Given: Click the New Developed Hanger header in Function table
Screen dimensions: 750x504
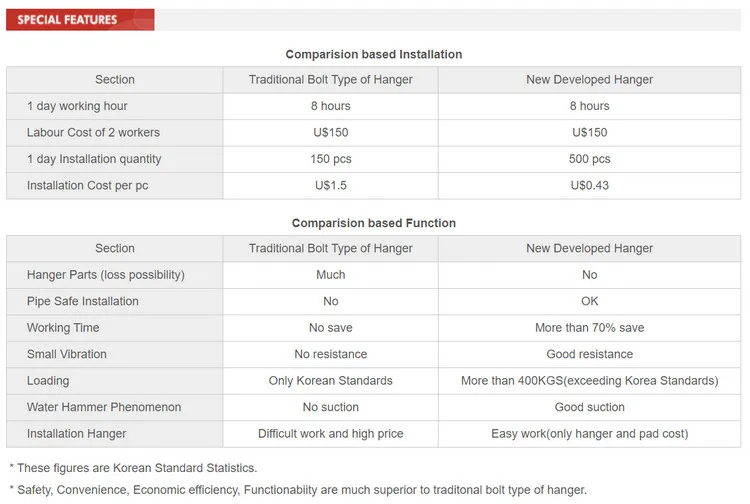Looking at the screenshot, I should coord(589,248).
